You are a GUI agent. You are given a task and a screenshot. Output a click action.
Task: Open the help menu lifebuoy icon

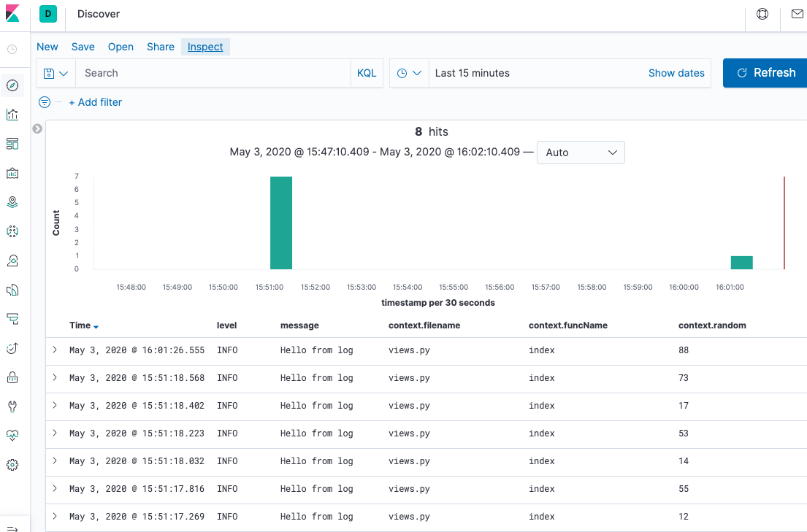point(762,14)
